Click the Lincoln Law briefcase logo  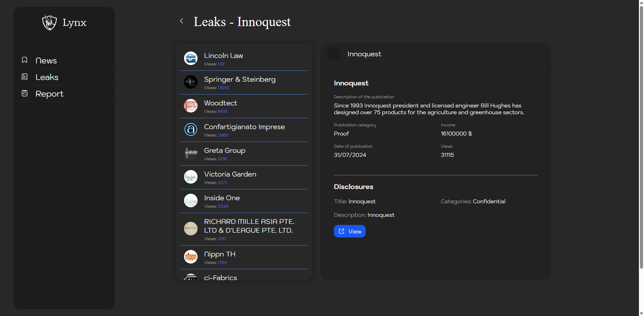191,58
